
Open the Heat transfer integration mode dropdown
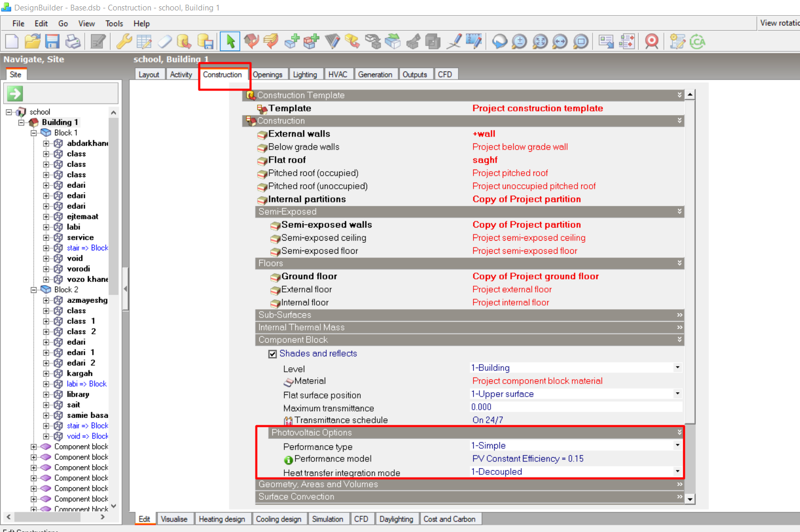pos(677,472)
